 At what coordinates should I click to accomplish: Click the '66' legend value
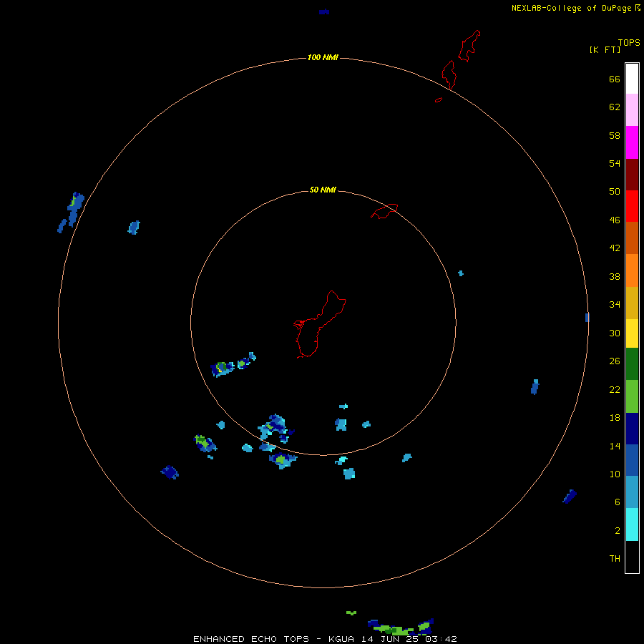615,79
